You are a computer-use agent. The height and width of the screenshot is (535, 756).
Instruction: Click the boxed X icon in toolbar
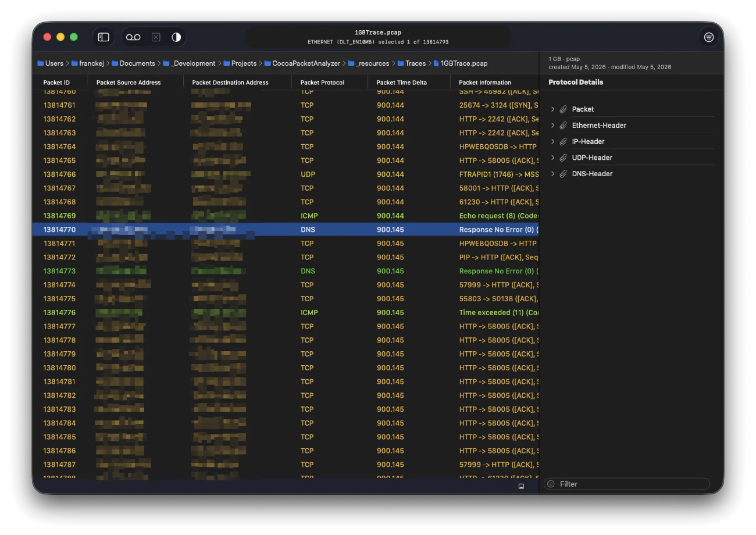[x=156, y=37]
